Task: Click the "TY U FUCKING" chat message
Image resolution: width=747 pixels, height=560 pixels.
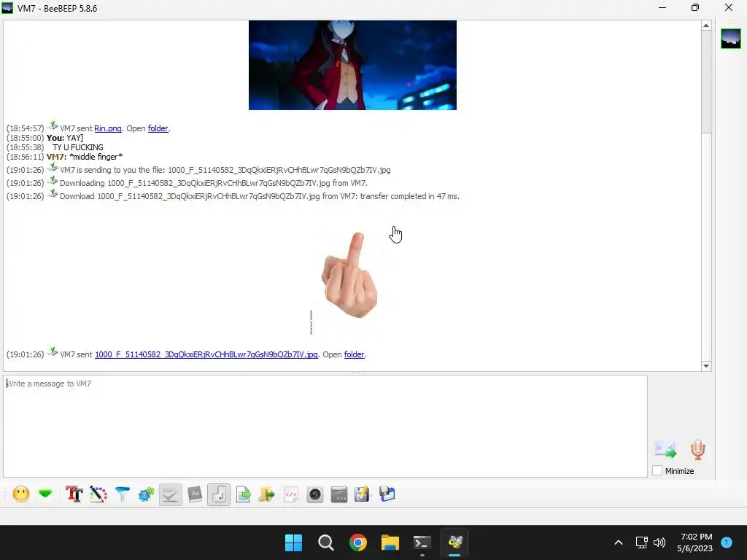Action: tap(77, 147)
